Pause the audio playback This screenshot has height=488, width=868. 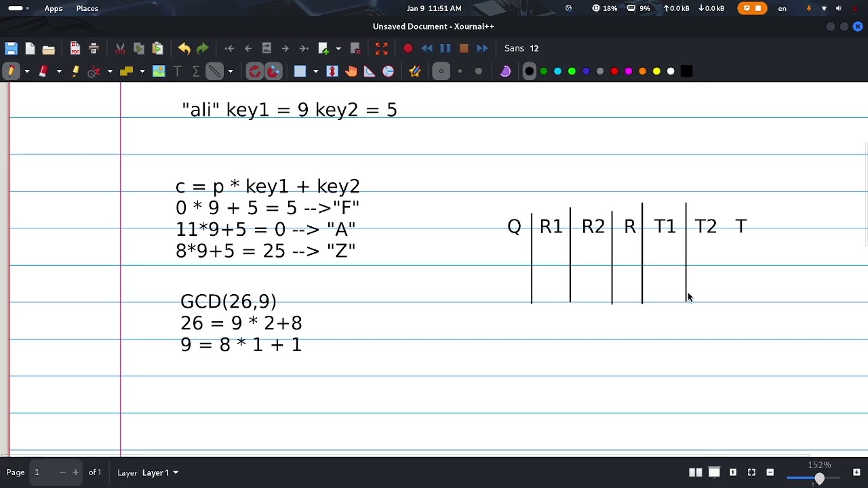pos(445,48)
